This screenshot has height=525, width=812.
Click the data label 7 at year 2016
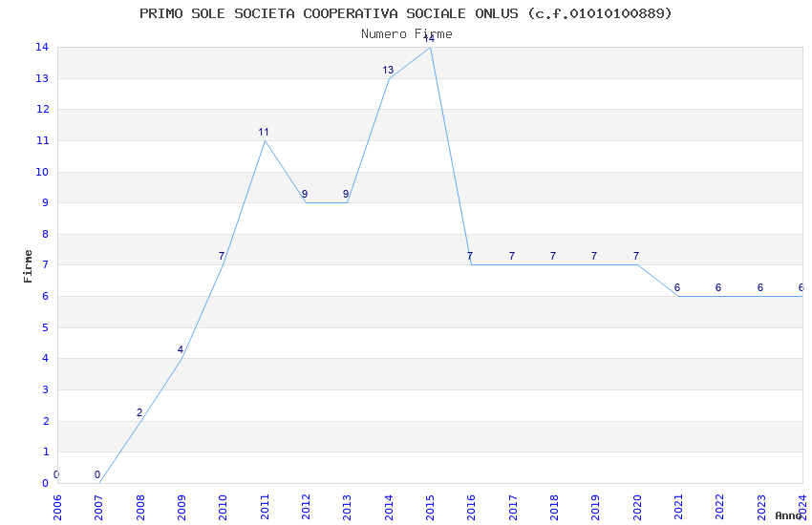point(470,257)
